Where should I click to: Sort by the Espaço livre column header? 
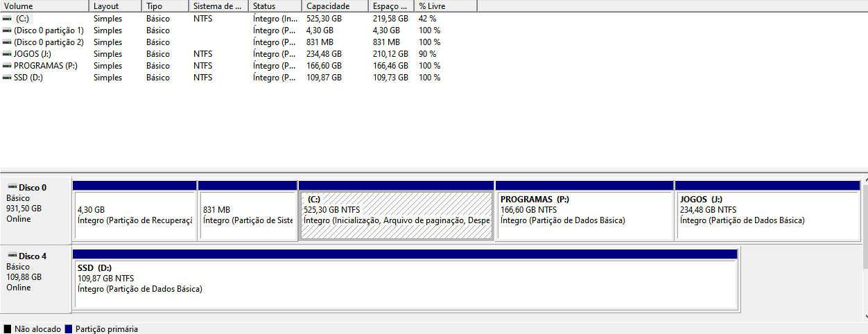click(391, 6)
